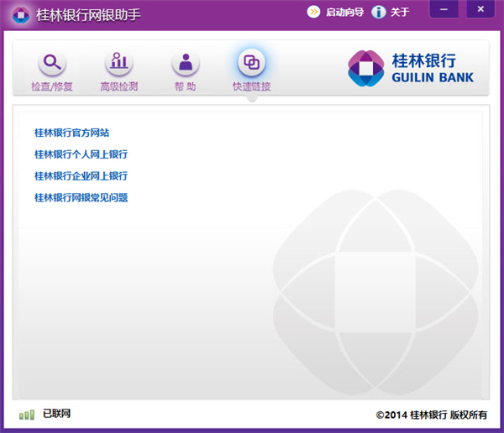Open 桂林银行官方网站 link
Image resolution: width=504 pixels, height=433 pixels.
71,133
